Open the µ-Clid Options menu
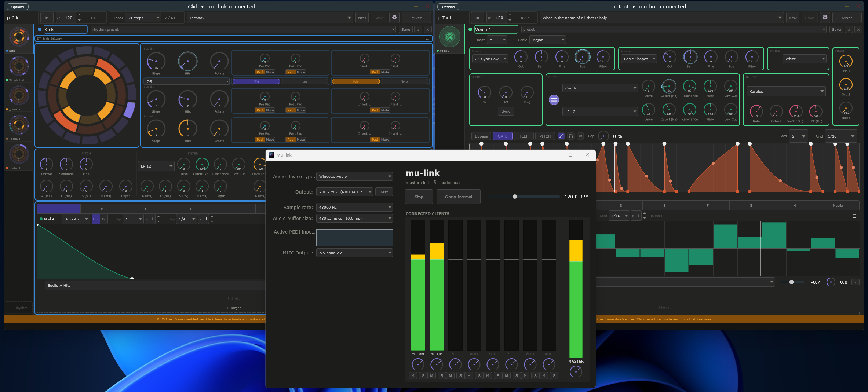The image size is (868, 392). (x=17, y=7)
